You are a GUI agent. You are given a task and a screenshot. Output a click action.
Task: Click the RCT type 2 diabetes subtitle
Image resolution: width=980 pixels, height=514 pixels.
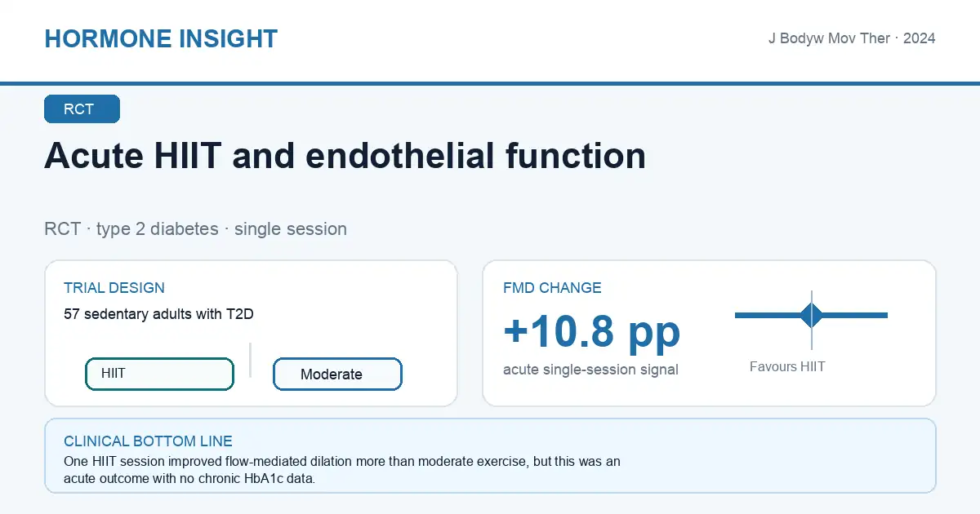pyautogui.click(x=195, y=228)
